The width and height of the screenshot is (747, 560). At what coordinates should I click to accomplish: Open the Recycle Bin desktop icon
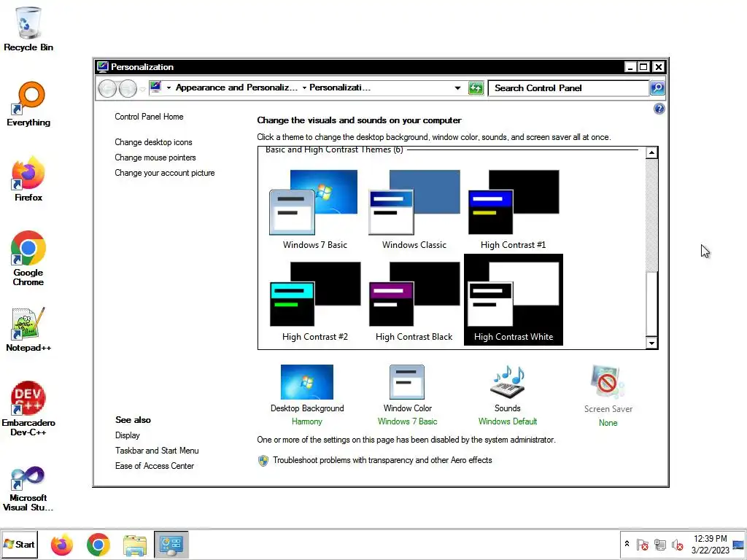tap(28, 29)
